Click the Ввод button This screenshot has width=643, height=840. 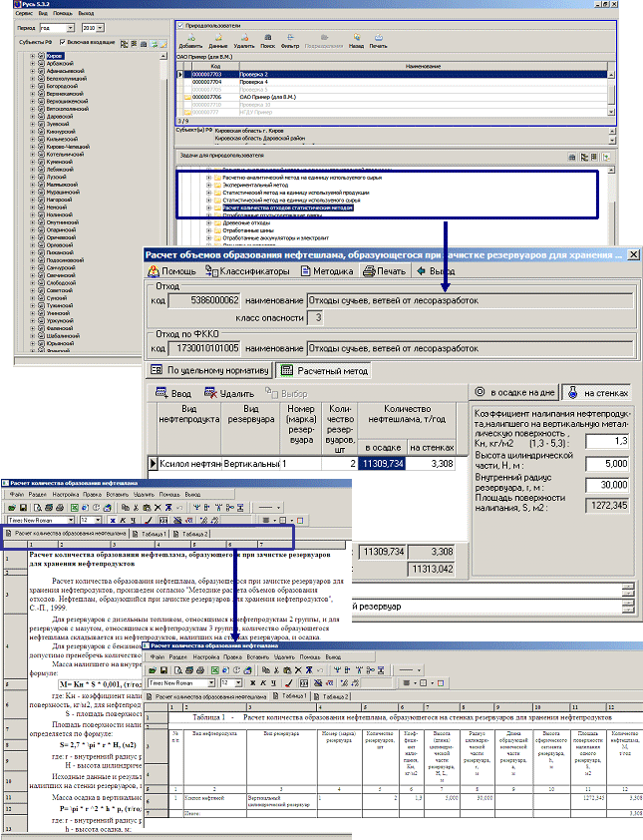[x=175, y=393]
